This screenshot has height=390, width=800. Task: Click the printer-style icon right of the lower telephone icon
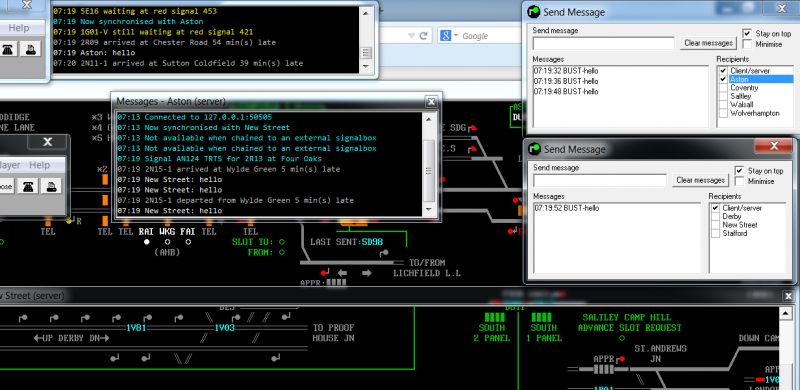click(x=51, y=186)
